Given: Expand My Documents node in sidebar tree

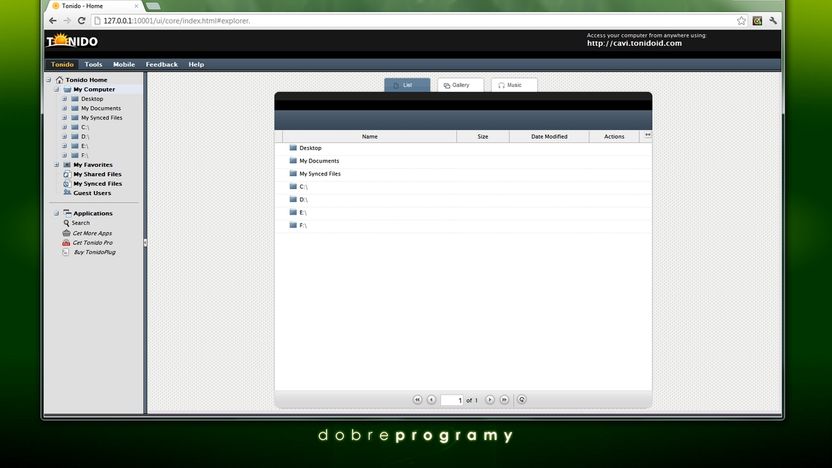Looking at the screenshot, I should click(x=65, y=108).
